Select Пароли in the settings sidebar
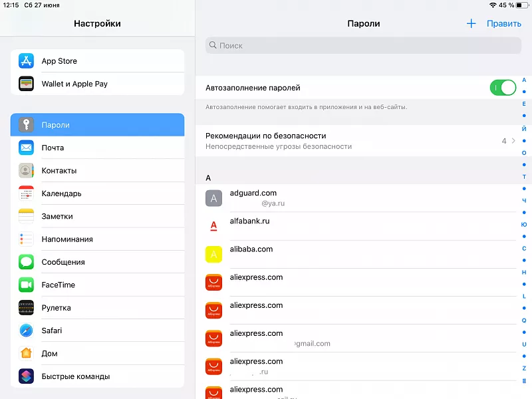This screenshot has width=532, height=399. point(97,125)
